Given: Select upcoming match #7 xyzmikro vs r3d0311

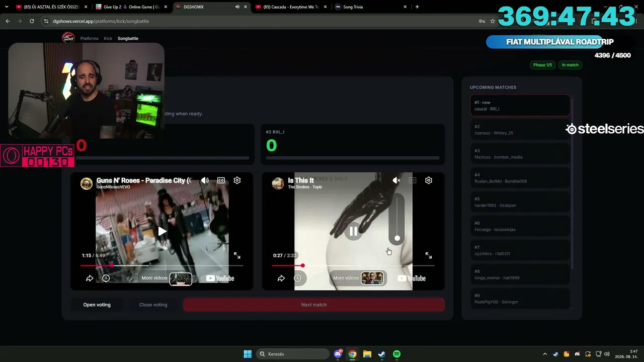Looking at the screenshot, I should 520,250.
